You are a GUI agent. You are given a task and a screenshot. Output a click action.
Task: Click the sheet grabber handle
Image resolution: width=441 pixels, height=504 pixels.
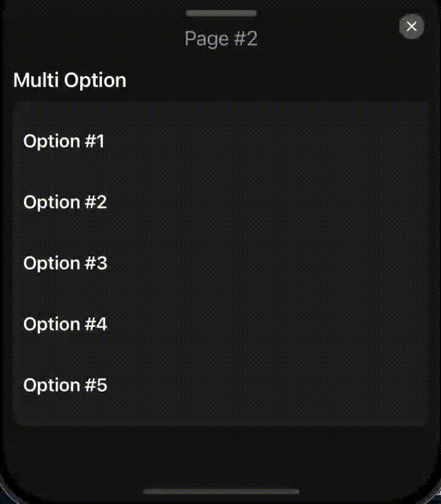coord(220,13)
